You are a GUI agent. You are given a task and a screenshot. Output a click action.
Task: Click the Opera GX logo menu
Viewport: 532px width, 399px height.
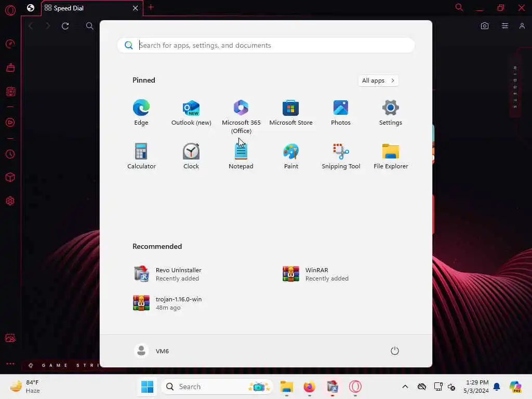pos(10,10)
